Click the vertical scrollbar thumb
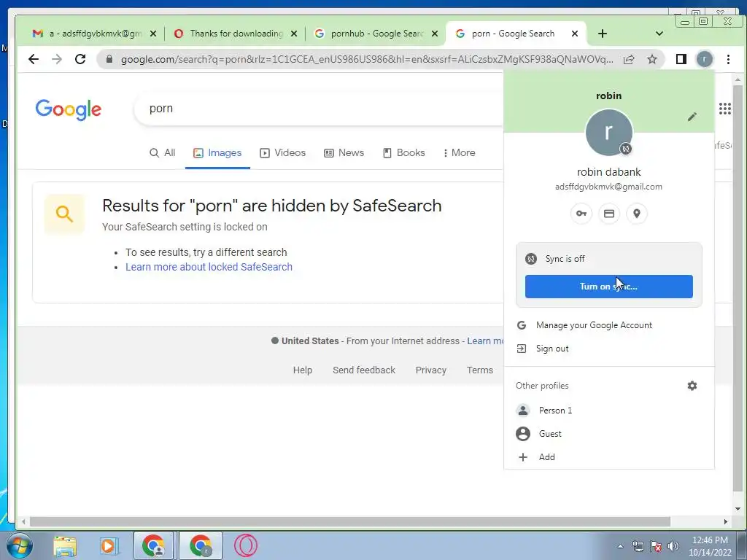 pos(738,289)
